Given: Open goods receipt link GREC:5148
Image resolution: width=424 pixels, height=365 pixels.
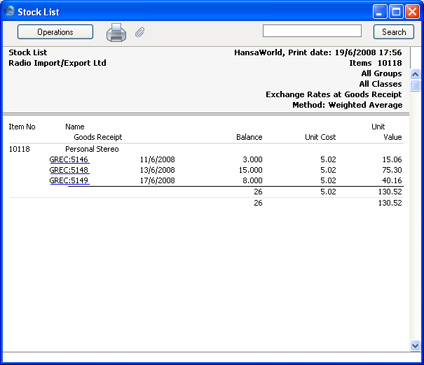Looking at the screenshot, I should 69,170.
